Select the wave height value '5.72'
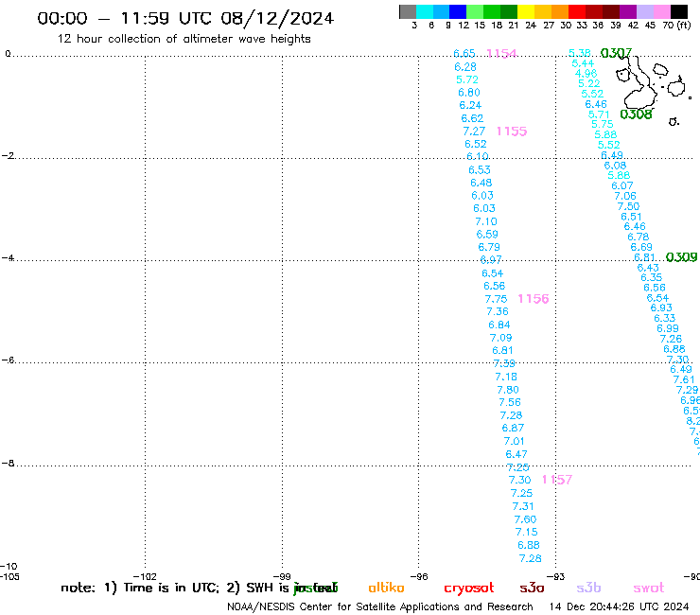 click(467, 79)
